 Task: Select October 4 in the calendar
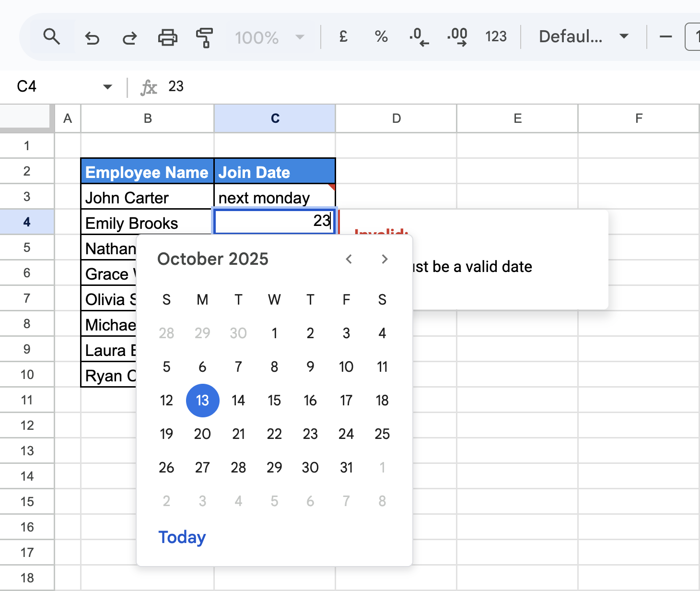click(382, 333)
